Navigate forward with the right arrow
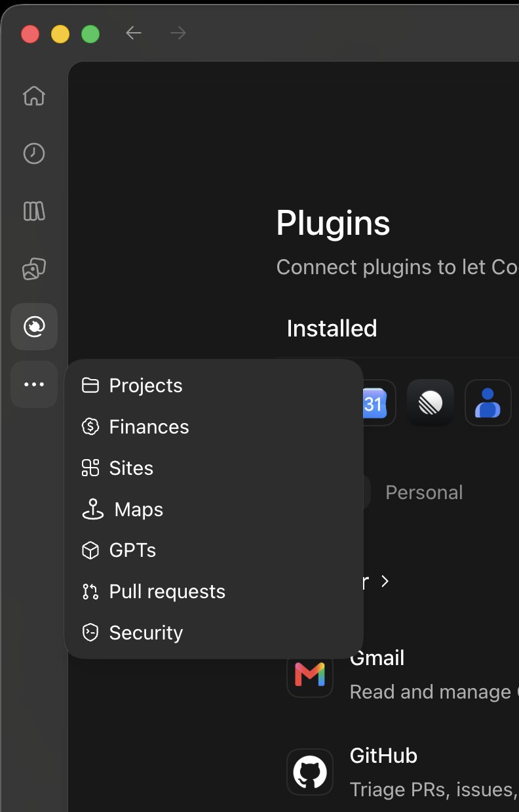Image resolution: width=519 pixels, height=812 pixels. (178, 33)
